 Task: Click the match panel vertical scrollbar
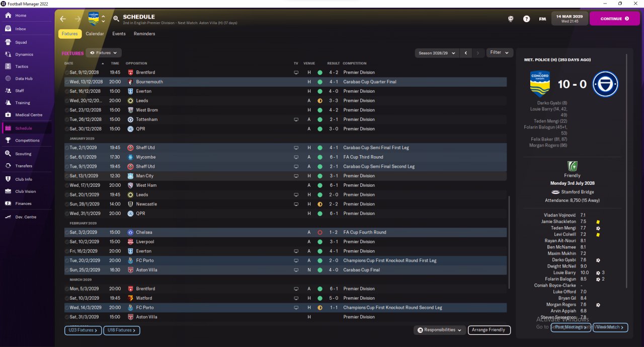(x=627, y=171)
